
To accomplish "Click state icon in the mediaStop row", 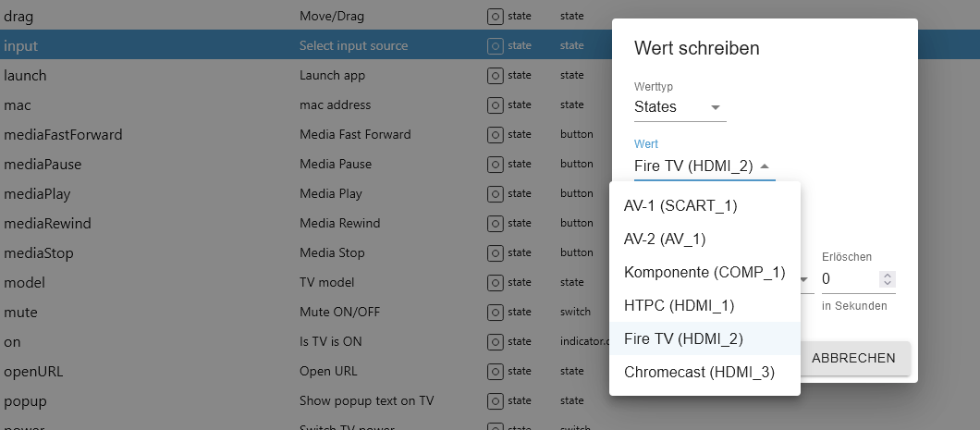I will tap(496, 252).
